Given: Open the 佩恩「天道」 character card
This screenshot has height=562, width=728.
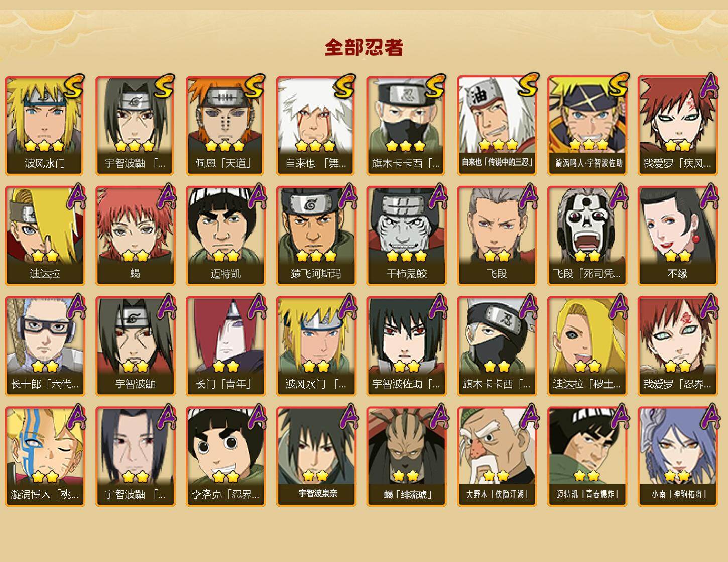Looking at the screenshot, I should [225, 125].
